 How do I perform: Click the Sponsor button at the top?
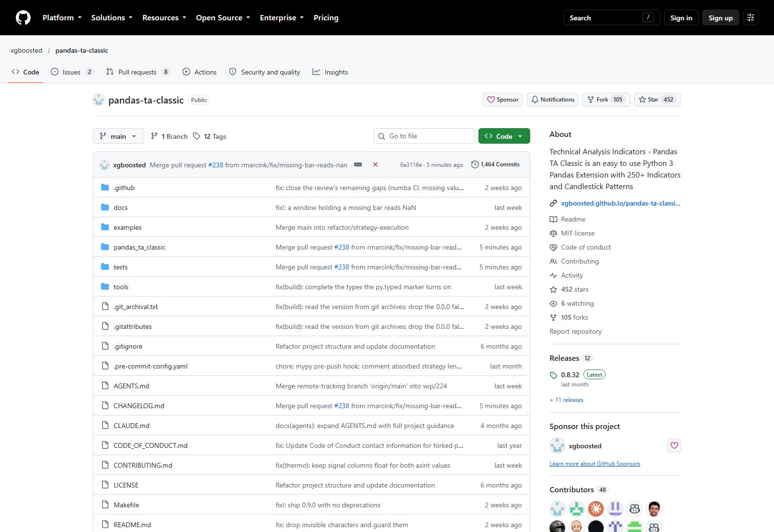tap(503, 100)
